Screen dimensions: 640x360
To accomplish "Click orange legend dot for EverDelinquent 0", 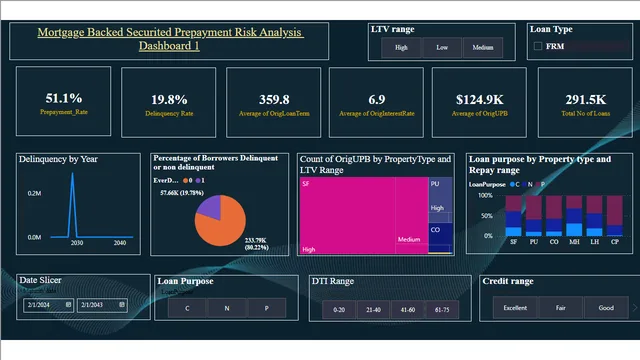I will coord(185,180).
